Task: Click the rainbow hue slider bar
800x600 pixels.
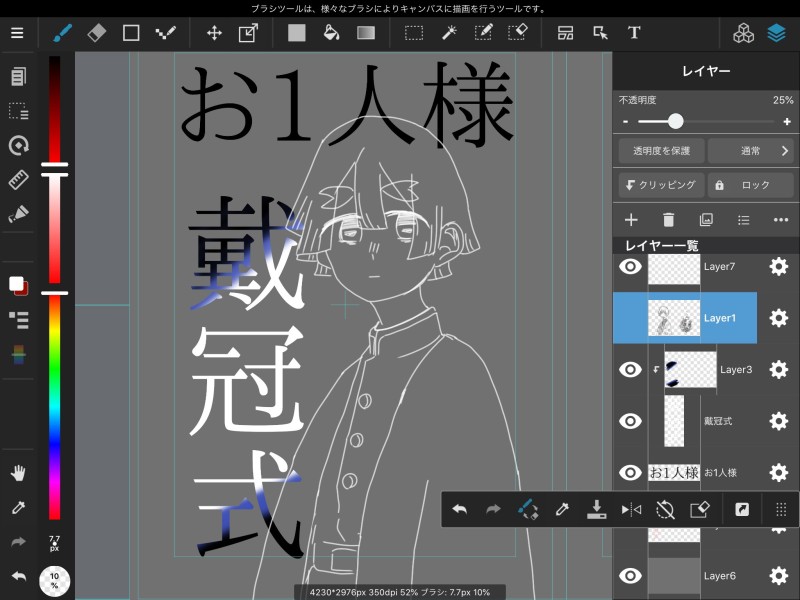Action: coord(55,407)
